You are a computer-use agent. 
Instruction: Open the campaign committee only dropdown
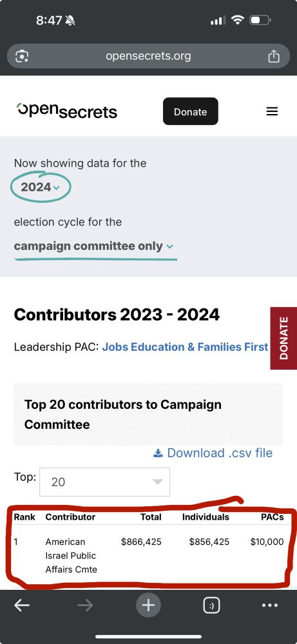tap(93, 246)
